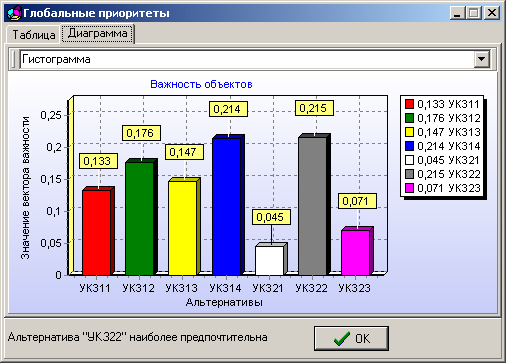Image resolution: width=506 pixels, height=363 pixels.
Task: Open the Гистограмма chart type dropdown arrow
Action: point(482,59)
